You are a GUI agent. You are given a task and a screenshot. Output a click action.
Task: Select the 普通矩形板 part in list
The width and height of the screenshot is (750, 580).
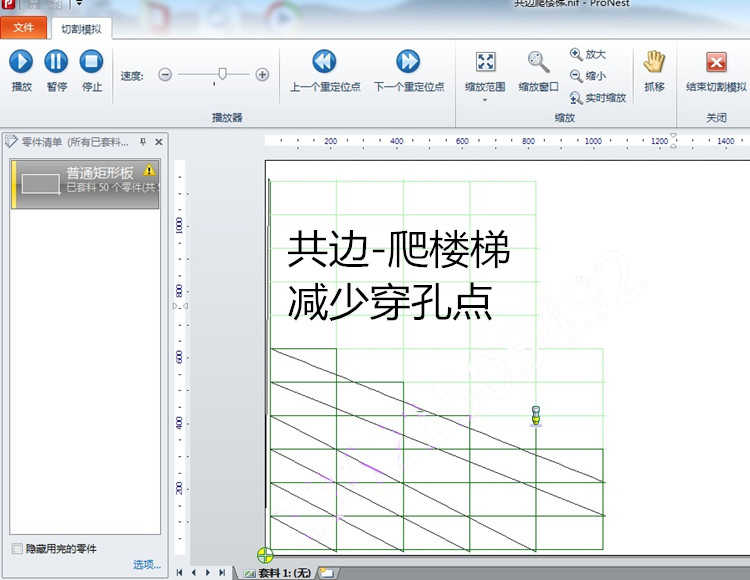click(x=85, y=184)
